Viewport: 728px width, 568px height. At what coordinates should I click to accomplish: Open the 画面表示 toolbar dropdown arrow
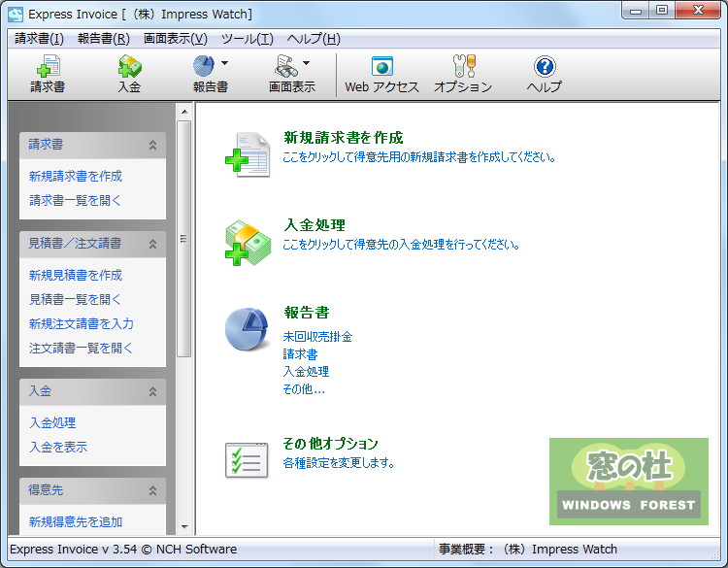306,63
